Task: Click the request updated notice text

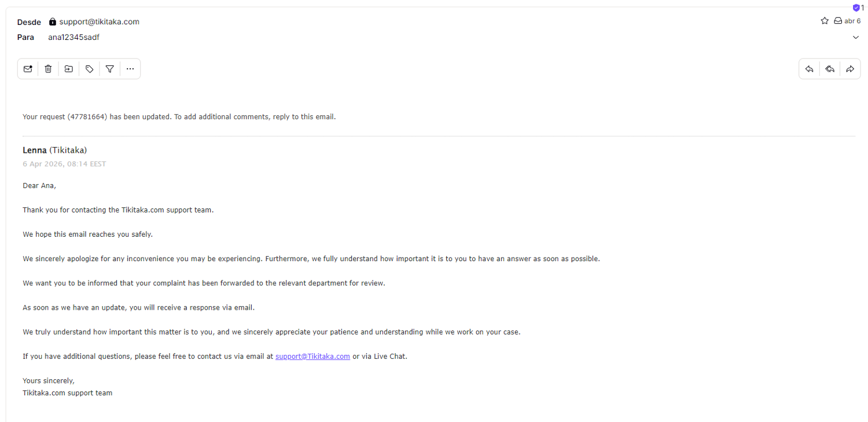Action: (179, 117)
